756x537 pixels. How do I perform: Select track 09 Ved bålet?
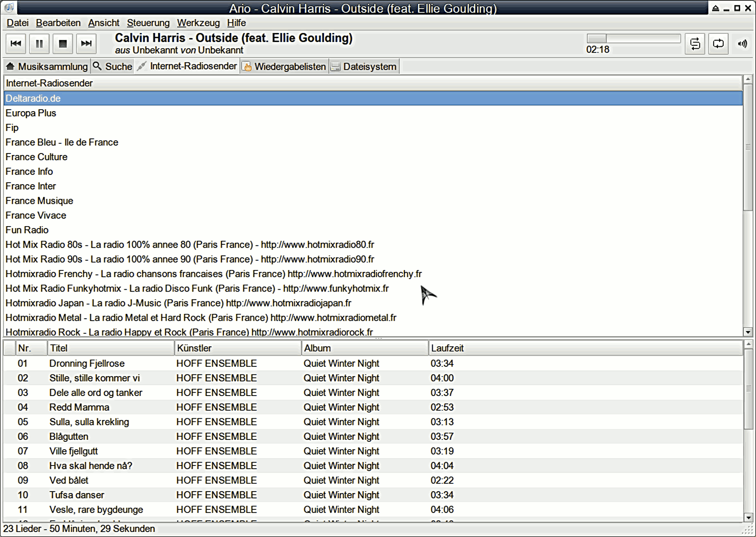tap(373, 480)
